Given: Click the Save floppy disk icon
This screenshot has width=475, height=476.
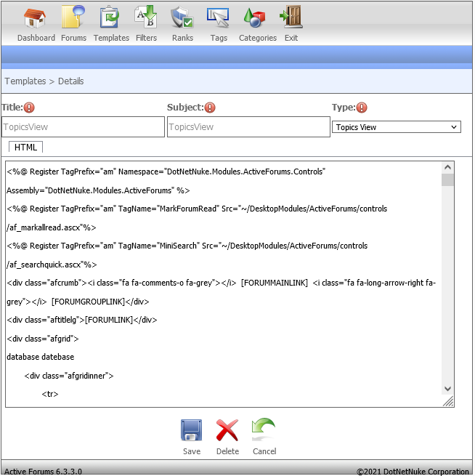Looking at the screenshot, I should click(192, 431).
